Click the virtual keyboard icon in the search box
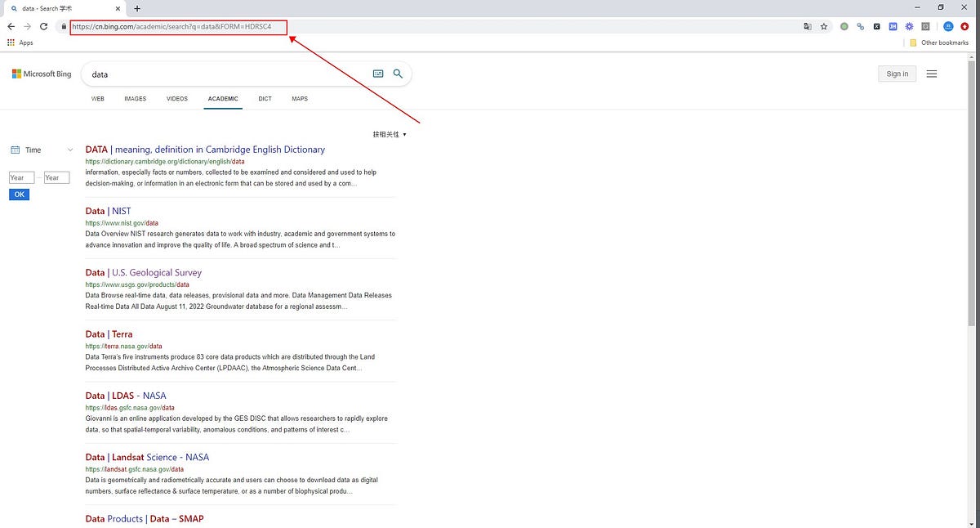 [378, 74]
